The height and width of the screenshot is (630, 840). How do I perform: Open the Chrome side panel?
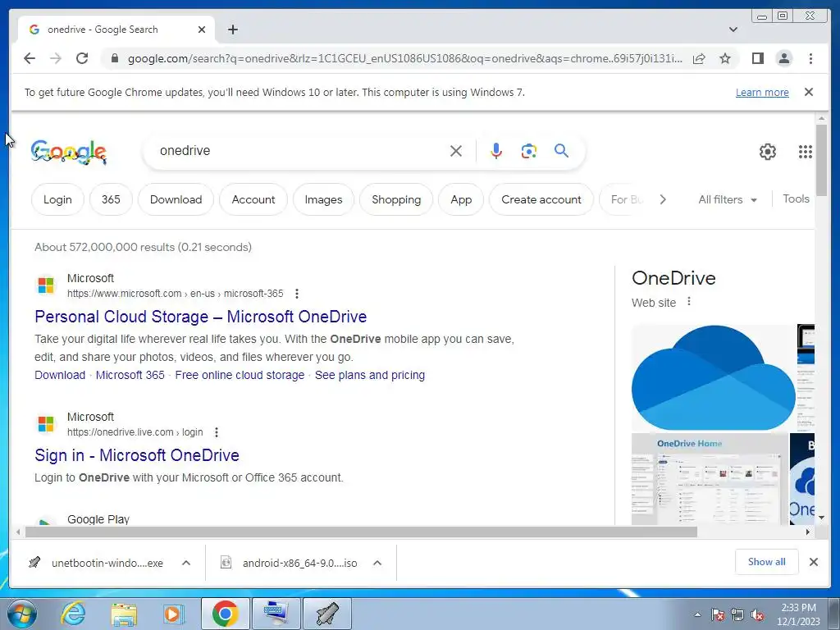point(757,58)
